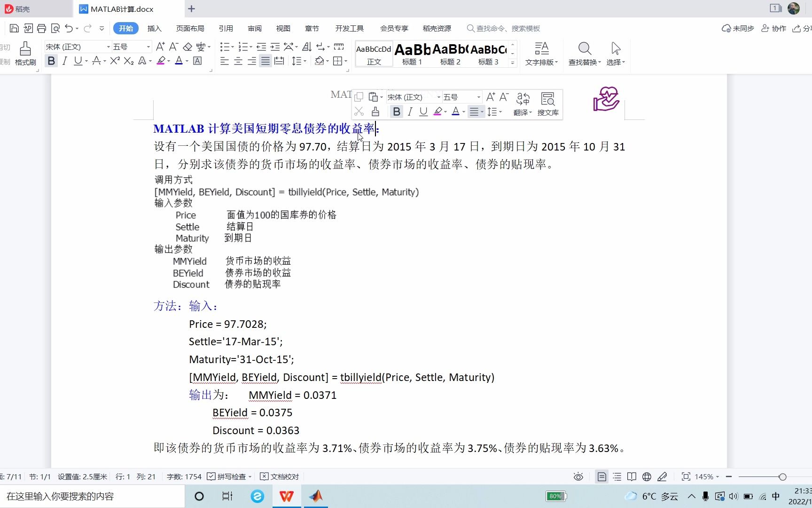Open the View (视图) tab
812x508 pixels.
283,28
